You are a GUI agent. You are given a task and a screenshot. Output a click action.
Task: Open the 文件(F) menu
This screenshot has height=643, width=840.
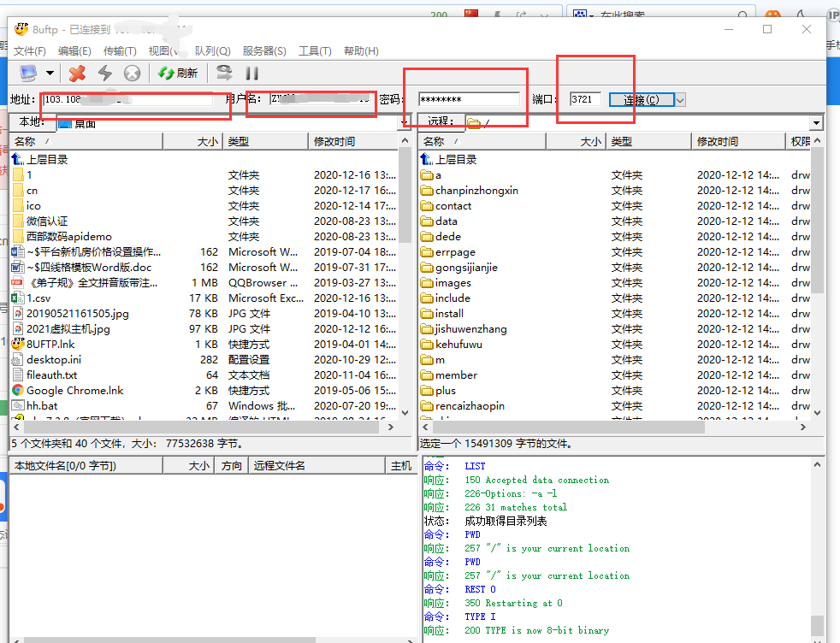point(30,51)
